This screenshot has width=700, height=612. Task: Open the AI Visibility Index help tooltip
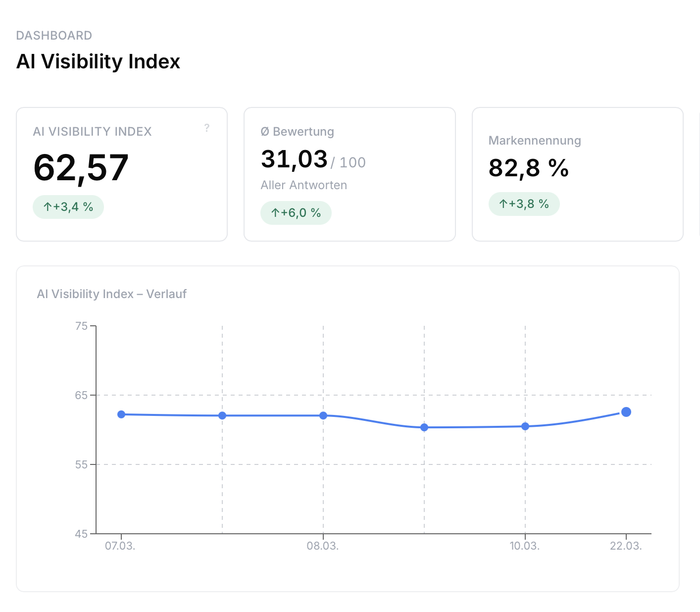click(207, 128)
